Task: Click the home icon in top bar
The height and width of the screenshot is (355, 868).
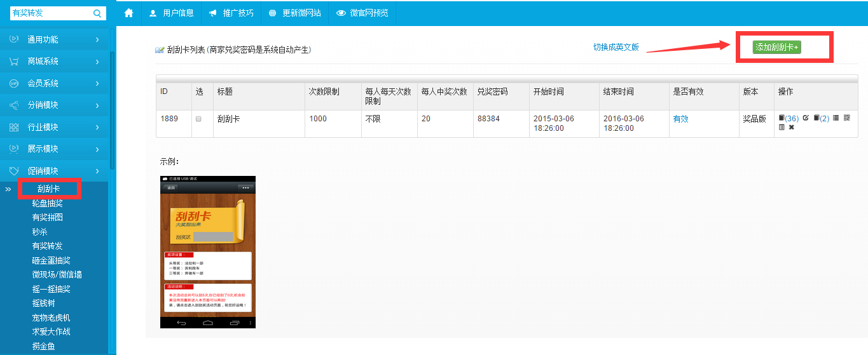Action: (x=129, y=13)
